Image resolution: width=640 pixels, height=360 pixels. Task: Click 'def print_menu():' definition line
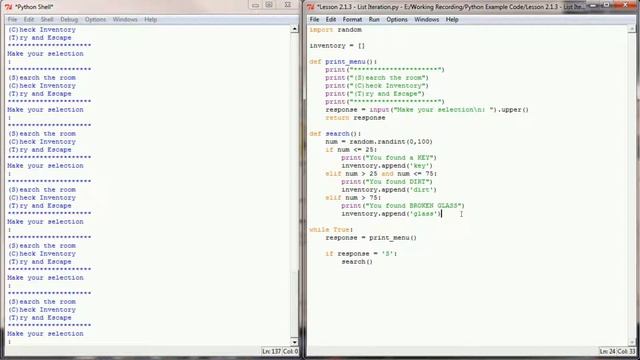click(x=343, y=62)
